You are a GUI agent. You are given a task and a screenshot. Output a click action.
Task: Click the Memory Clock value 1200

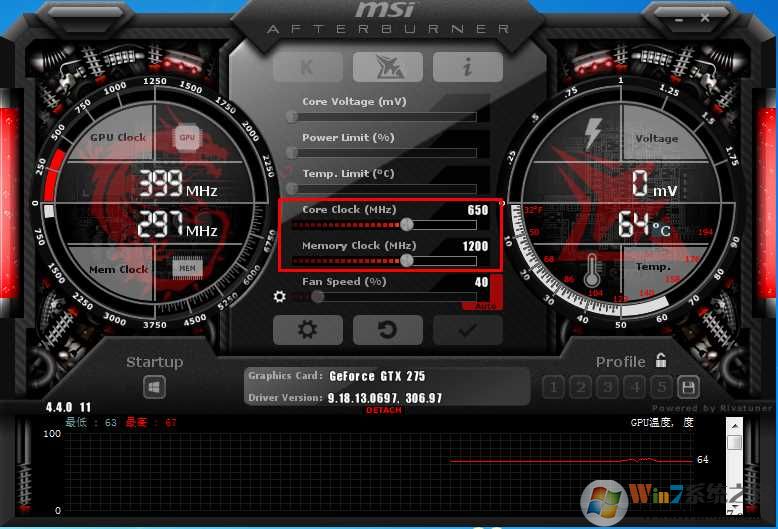tap(475, 246)
